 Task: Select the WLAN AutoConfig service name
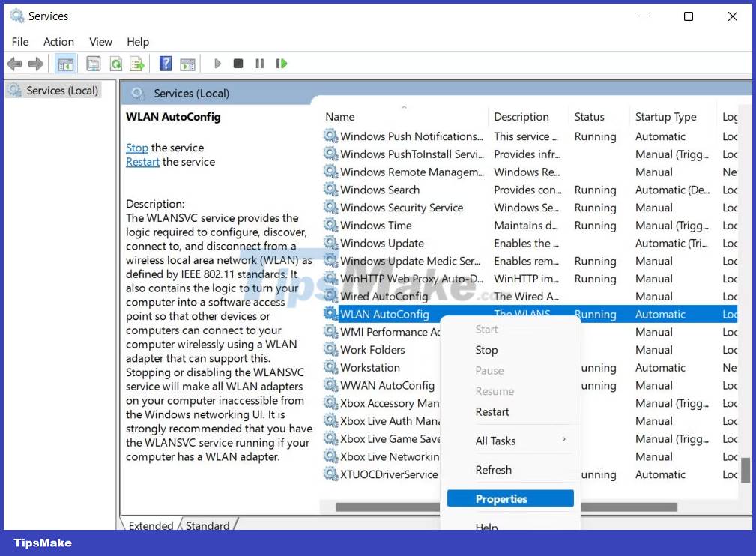pyautogui.click(x=385, y=315)
